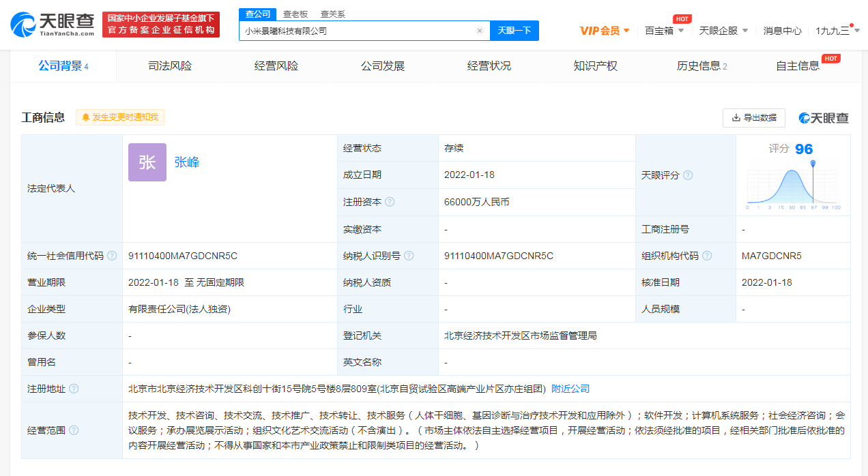Screen dimensions: 868x476
Task: Click help icon next to 注册地址
Action: (74, 389)
